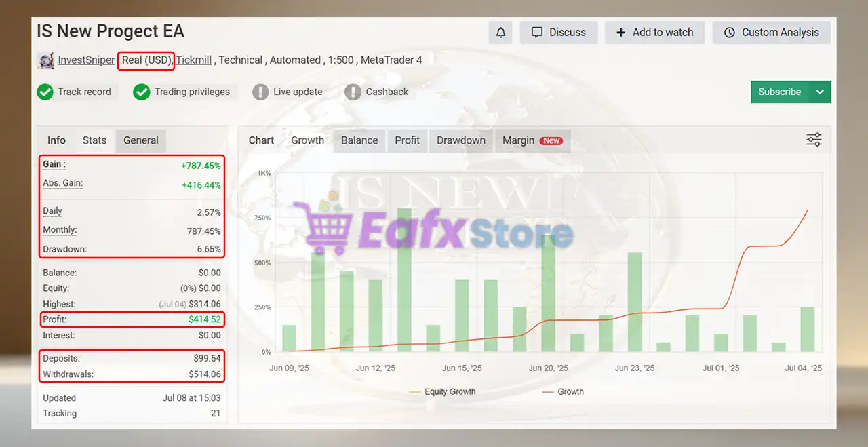Click the Deposits $99.54 value
This screenshot has width=868, height=447.
[x=207, y=358]
